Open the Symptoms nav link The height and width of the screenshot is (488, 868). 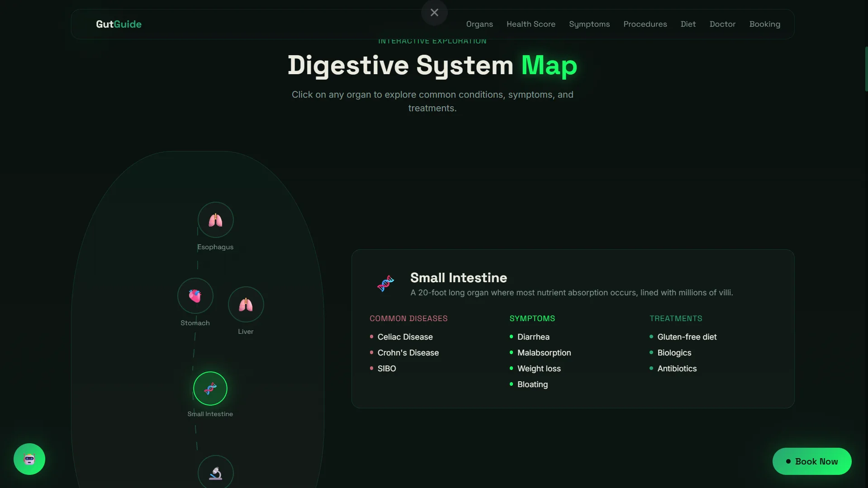click(x=589, y=24)
